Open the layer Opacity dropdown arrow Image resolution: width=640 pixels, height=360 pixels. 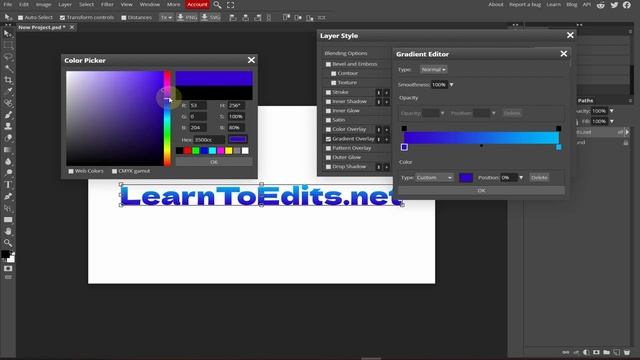611,111
